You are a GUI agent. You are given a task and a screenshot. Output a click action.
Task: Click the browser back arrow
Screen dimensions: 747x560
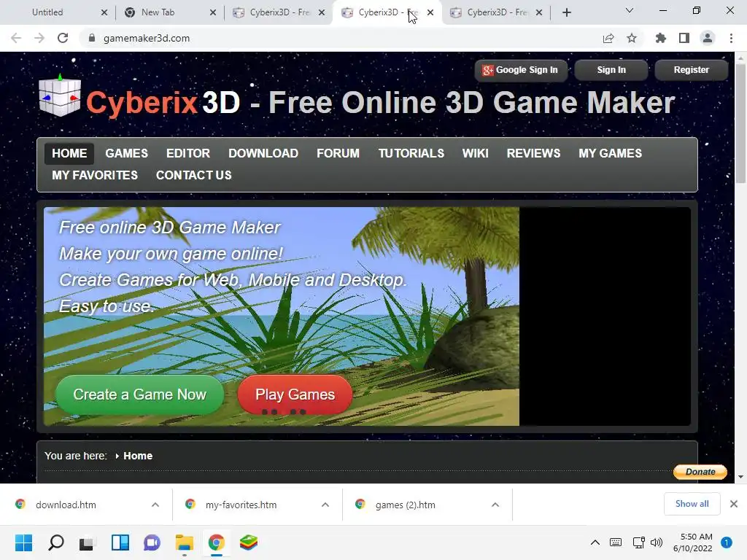click(x=16, y=38)
